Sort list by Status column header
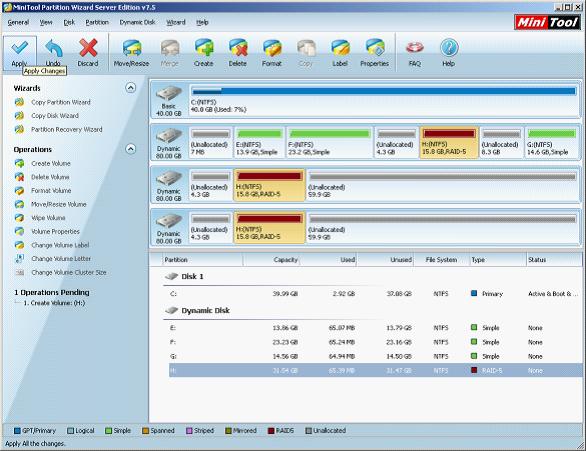 [x=554, y=260]
